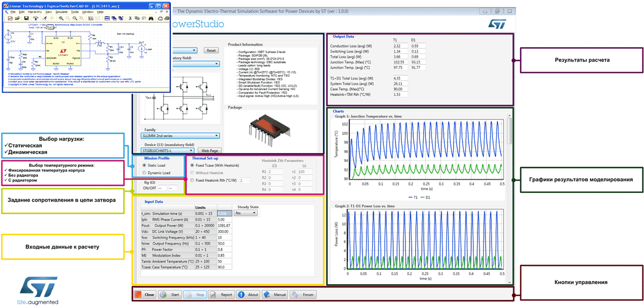The image size is (644, 306).
Task: Click the Run simulation icon in LTspice
Action: 45,18
